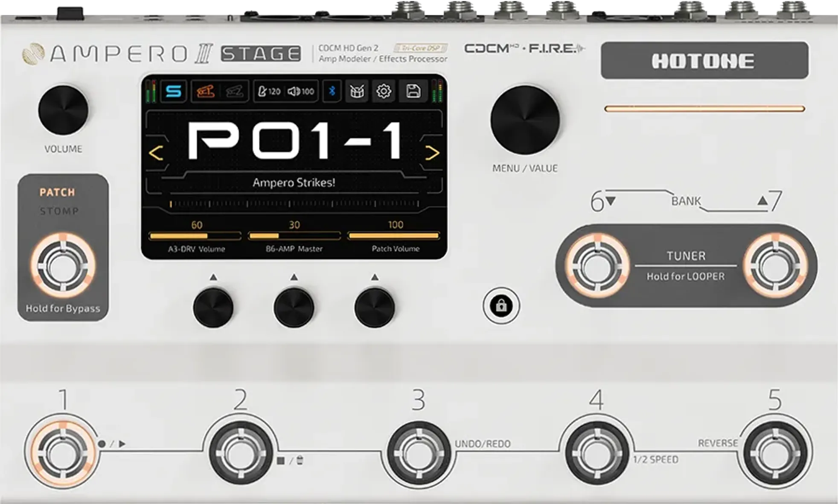The width and height of the screenshot is (838, 504).
Task: Click the orange PATCH label
Action: pos(57,192)
